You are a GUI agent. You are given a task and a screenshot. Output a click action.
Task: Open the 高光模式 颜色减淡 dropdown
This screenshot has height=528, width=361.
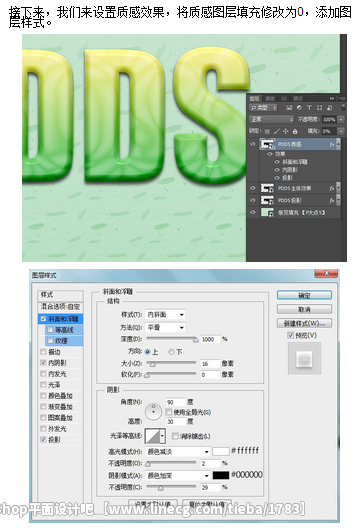coord(178,452)
